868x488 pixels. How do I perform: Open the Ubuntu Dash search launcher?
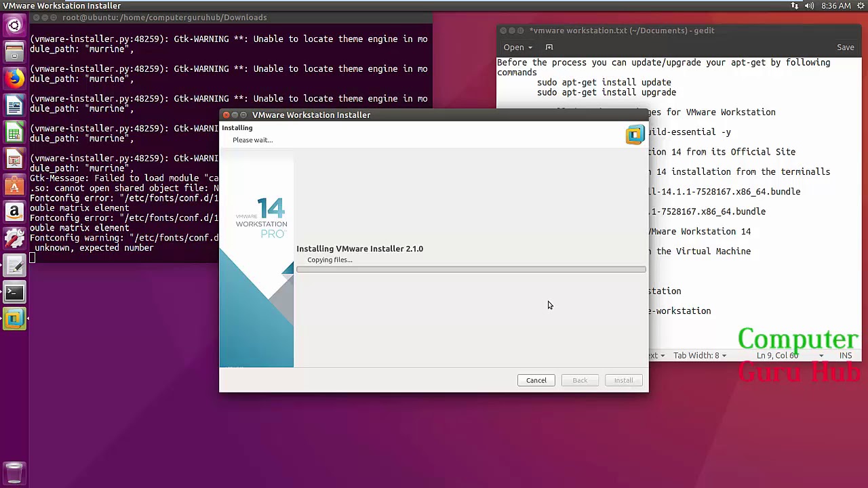(x=14, y=26)
